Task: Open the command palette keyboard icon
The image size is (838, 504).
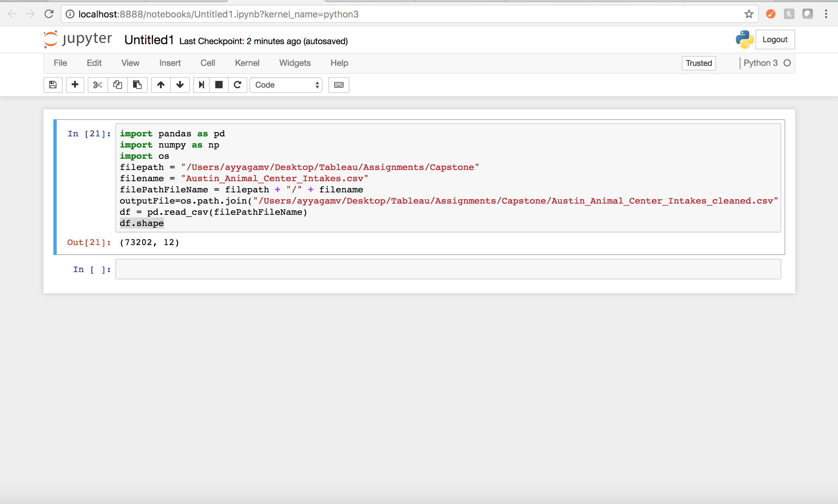Action: 339,85
